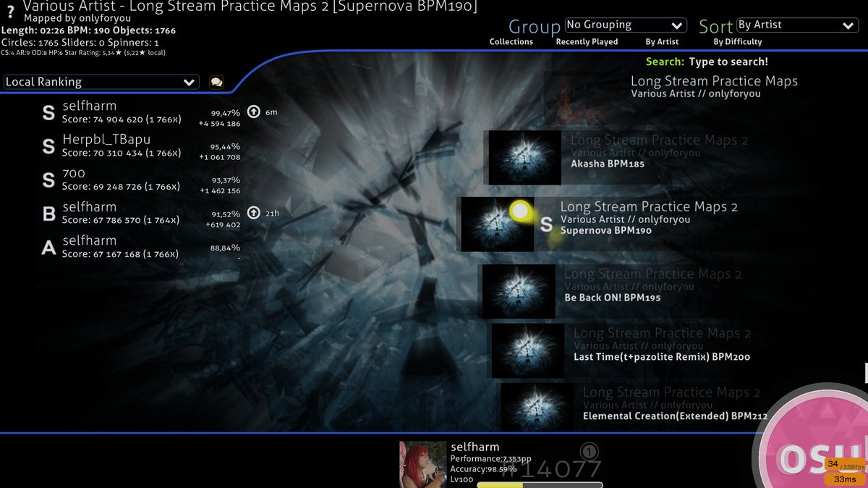
Task: Click the B rank badge on selfharm's 67 786 570 score
Action: click(x=48, y=214)
